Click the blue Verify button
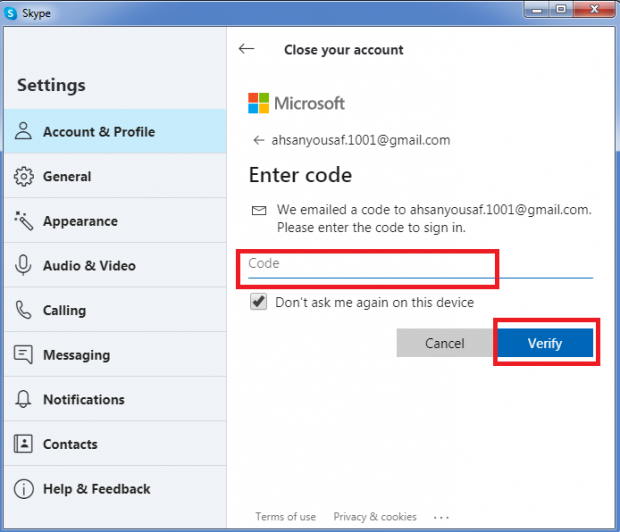The image size is (620, 532). pyautogui.click(x=545, y=343)
